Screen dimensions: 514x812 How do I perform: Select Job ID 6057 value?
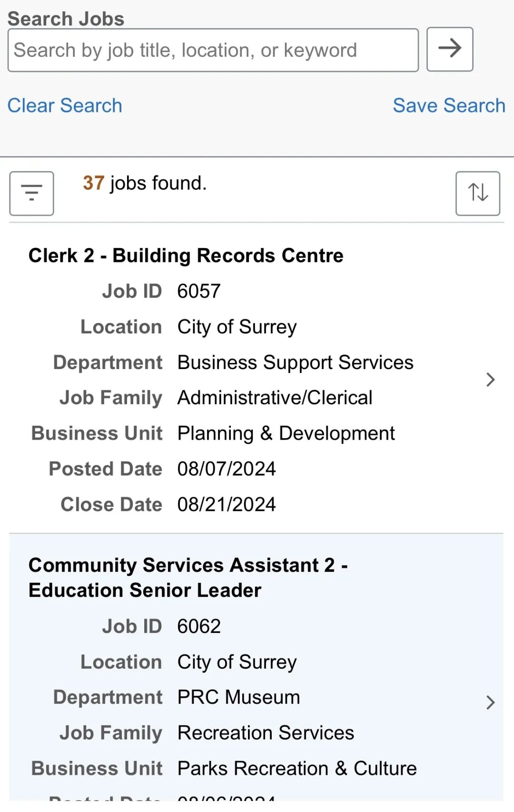(199, 291)
